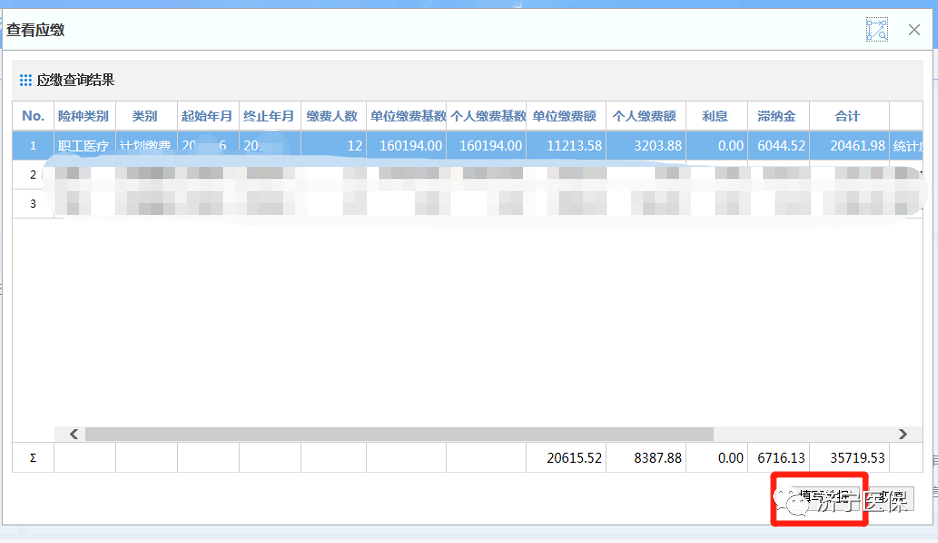This screenshot has width=938, height=543.
Task: Click the 3203.88 个人缴费额 cell
Action: point(645,145)
